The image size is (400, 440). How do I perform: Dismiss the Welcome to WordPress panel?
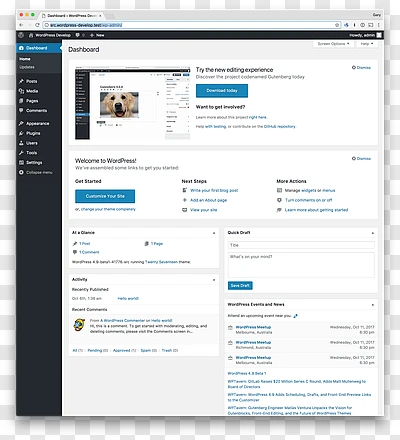pos(361,159)
